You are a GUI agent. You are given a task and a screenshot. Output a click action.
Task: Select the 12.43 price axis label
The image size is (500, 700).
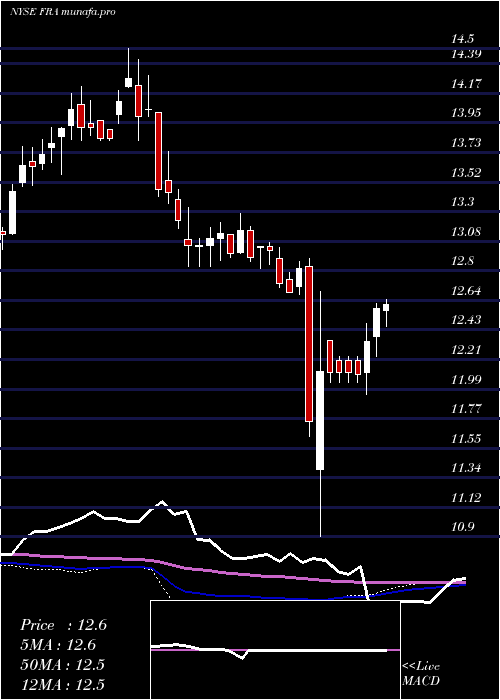[x=466, y=320]
